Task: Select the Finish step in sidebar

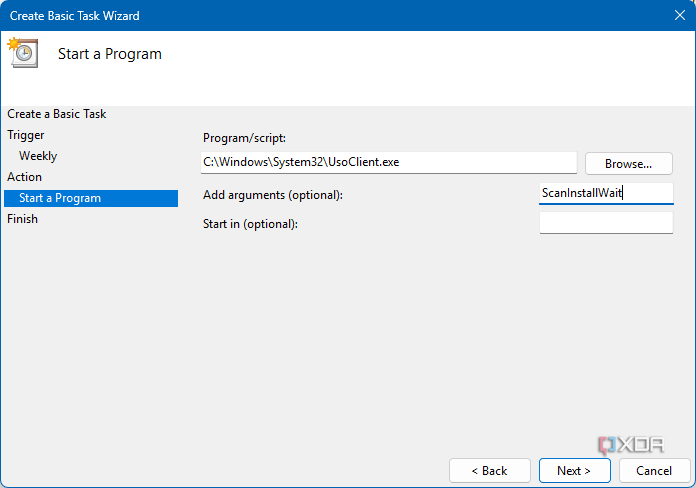Action: pyautogui.click(x=23, y=219)
